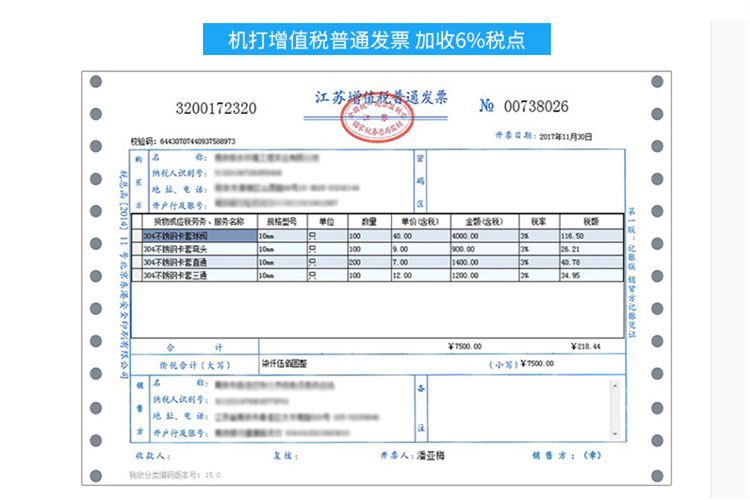Image resolution: width=750 pixels, height=500 pixels.
Task: Click the 复核 label
Action: point(286,456)
